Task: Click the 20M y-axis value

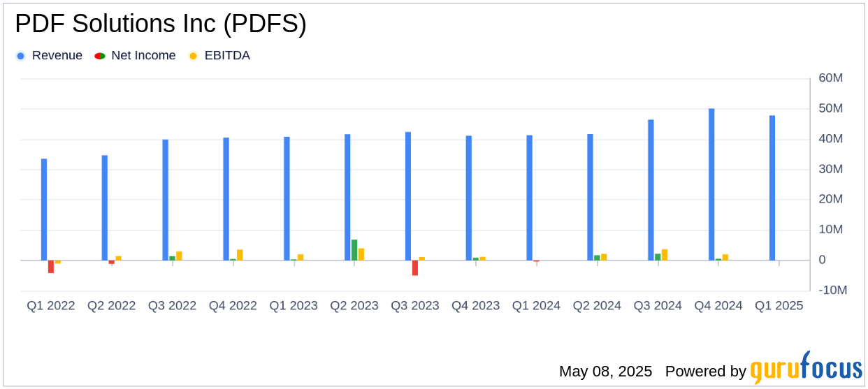Action: (x=831, y=199)
